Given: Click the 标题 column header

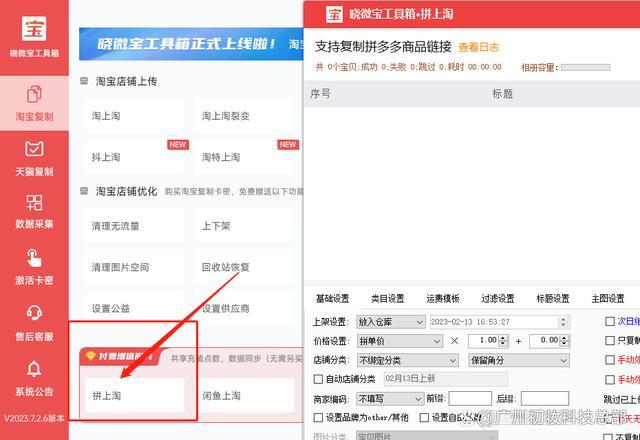Looking at the screenshot, I should pyautogui.click(x=502, y=94).
